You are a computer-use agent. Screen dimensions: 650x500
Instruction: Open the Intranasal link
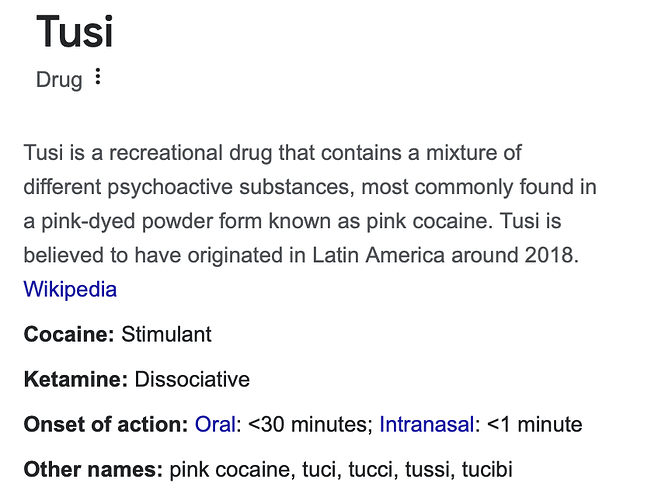pos(428,425)
